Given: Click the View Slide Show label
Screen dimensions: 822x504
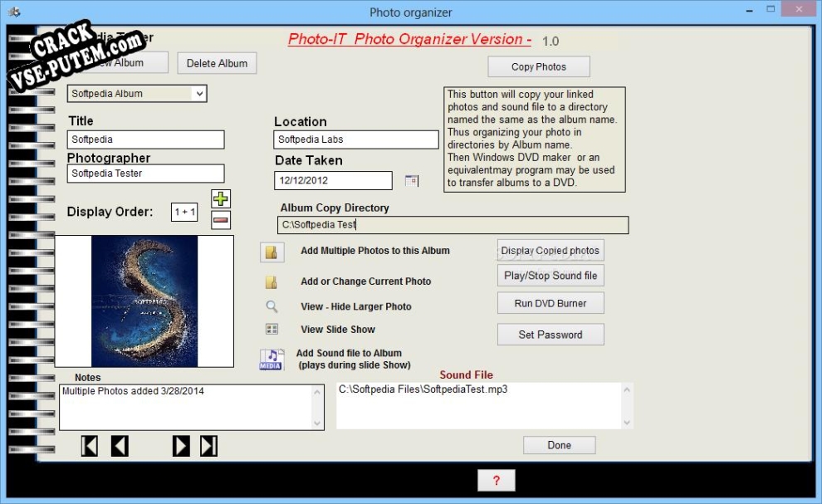Looking at the screenshot, I should tap(338, 330).
